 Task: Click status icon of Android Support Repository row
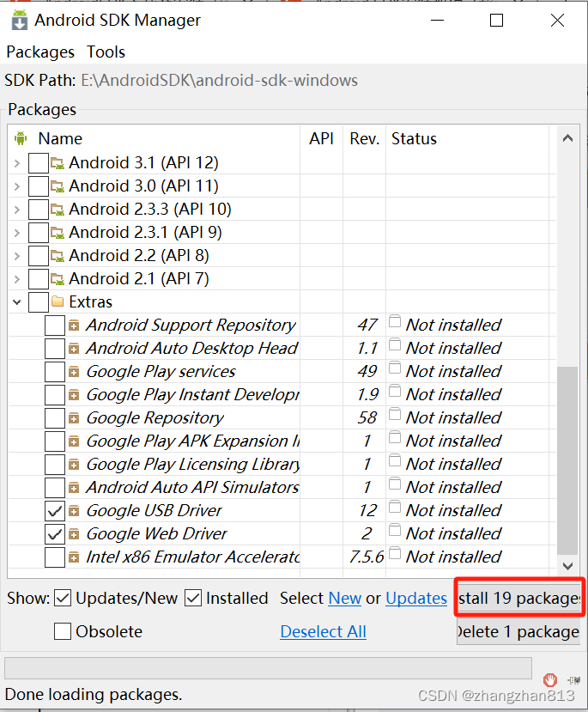(x=395, y=321)
